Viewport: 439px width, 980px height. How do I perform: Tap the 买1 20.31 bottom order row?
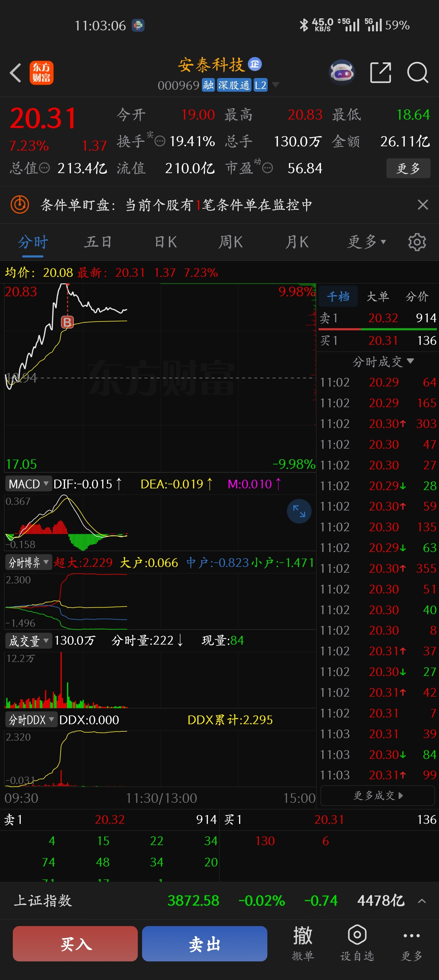pyautogui.click(x=330, y=819)
